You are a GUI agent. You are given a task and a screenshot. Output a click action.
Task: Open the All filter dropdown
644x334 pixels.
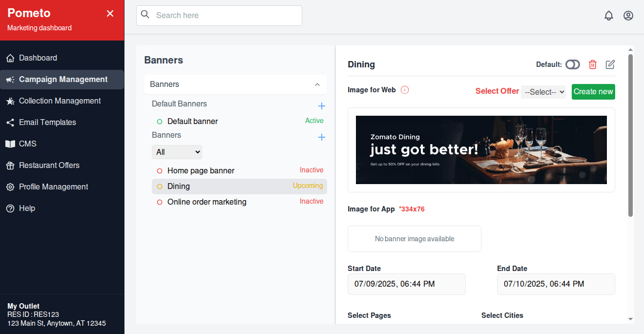[x=177, y=152]
